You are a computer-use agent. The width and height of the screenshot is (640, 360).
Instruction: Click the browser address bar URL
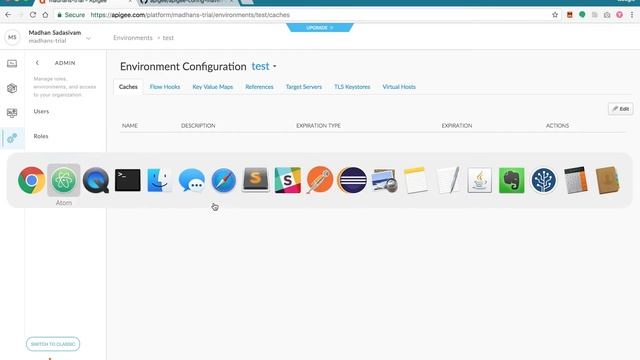pyautogui.click(x=190, y=15)
